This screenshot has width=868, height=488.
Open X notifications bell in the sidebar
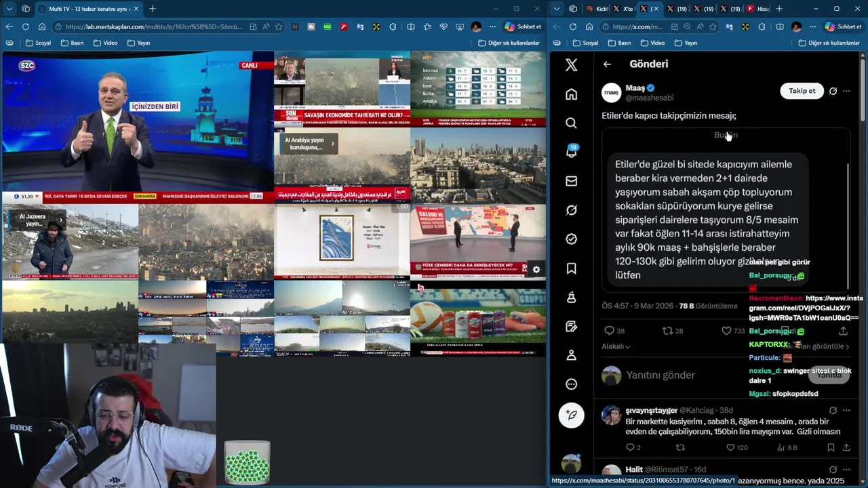571,152
